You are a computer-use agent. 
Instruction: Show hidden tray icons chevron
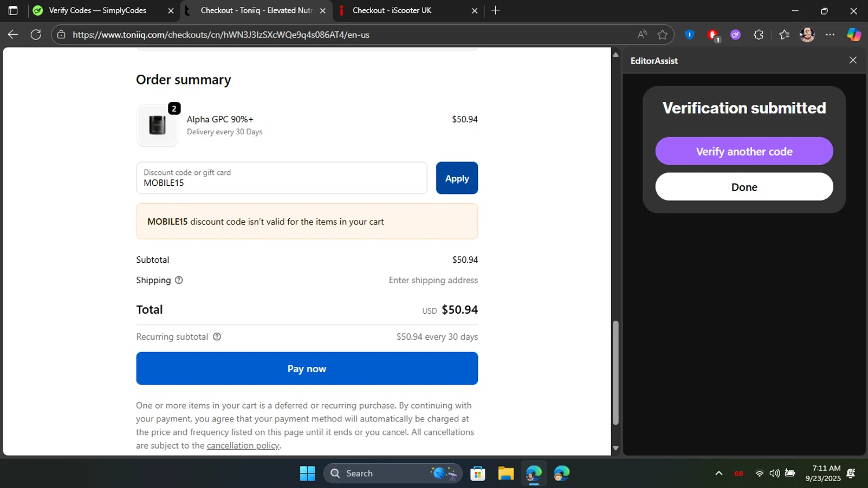719,474
